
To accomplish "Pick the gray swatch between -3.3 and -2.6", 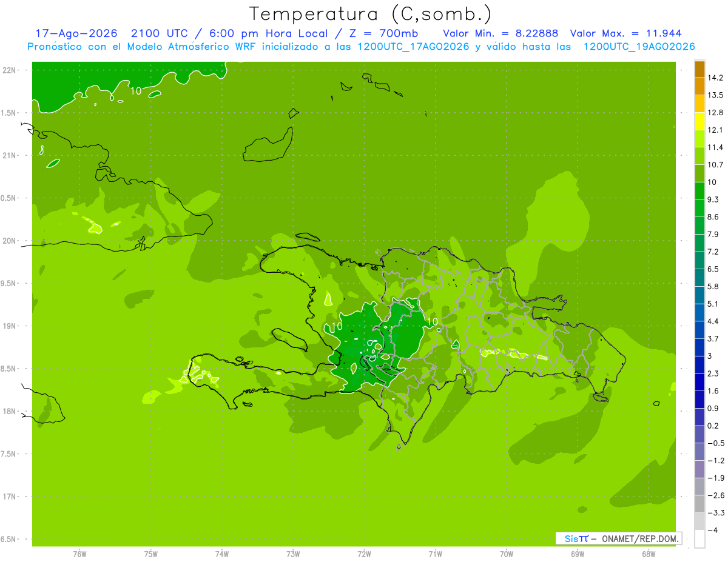I will tap(699, 504).
